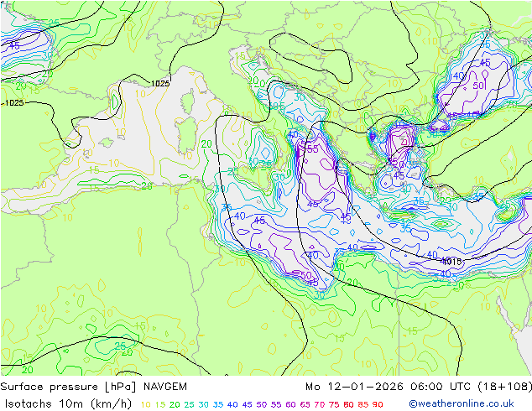Pick the 45 value in the isotach legend
The width and height of the screenshot is (532, 411).
[247, 404]
